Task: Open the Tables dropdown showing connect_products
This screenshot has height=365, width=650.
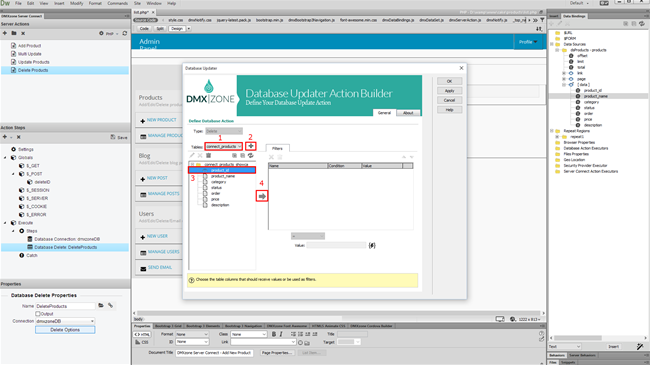Action: tap(223, 146)
